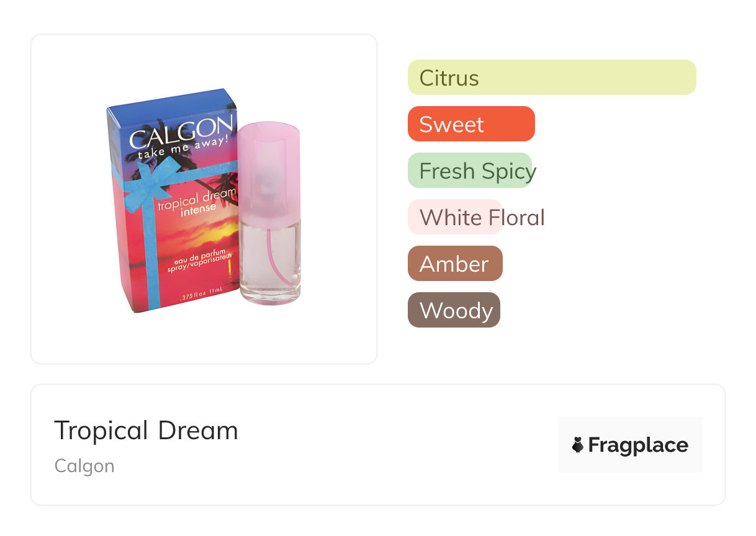Click 'take me away!' tagline on box

pyautogui.click(x=182, y=148)
